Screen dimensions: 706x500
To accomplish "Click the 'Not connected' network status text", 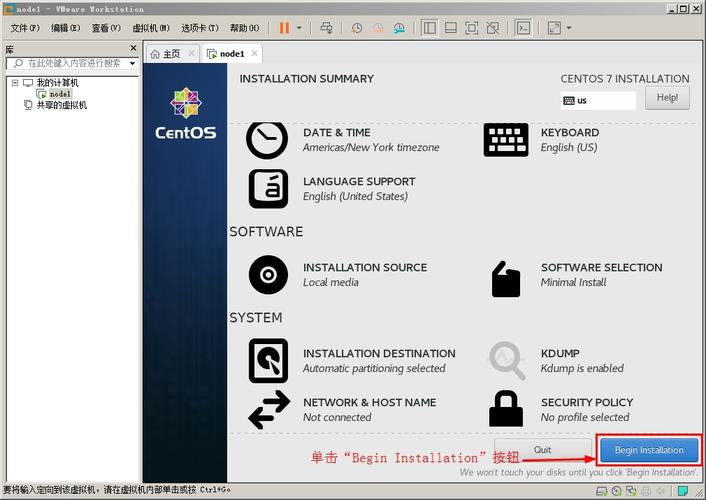I will 337,417.
